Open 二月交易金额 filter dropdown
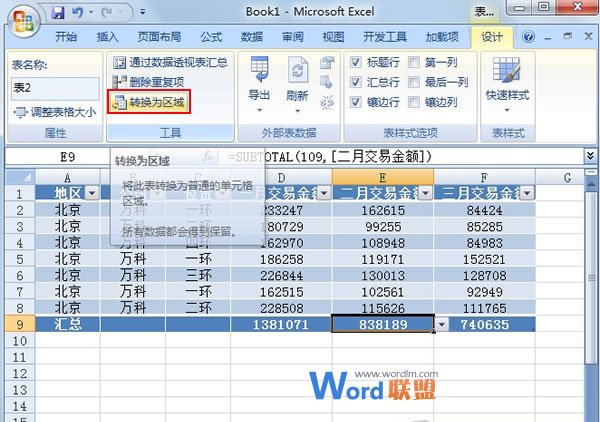600x422 pixels. coord(426,193)
